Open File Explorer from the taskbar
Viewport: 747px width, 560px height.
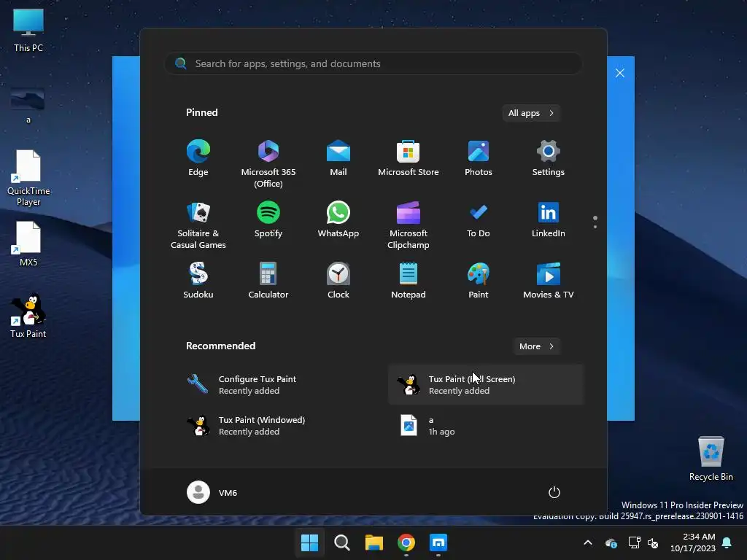click(374, 542)
